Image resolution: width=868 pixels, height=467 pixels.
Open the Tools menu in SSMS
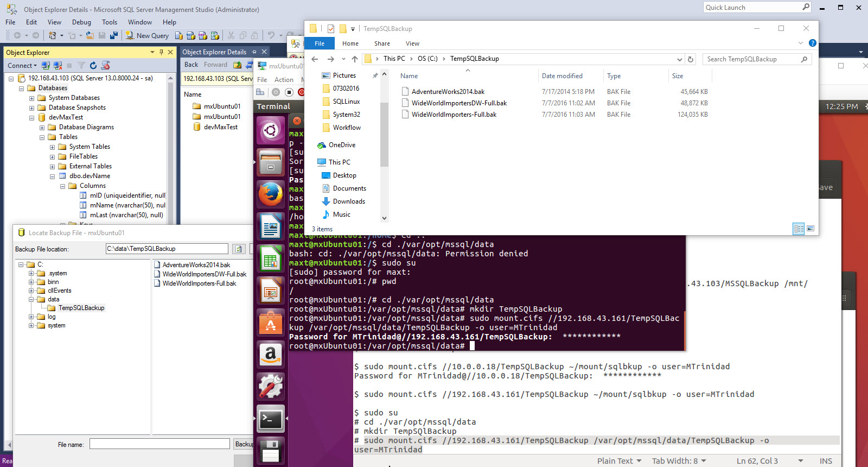(x=110, y=22)
